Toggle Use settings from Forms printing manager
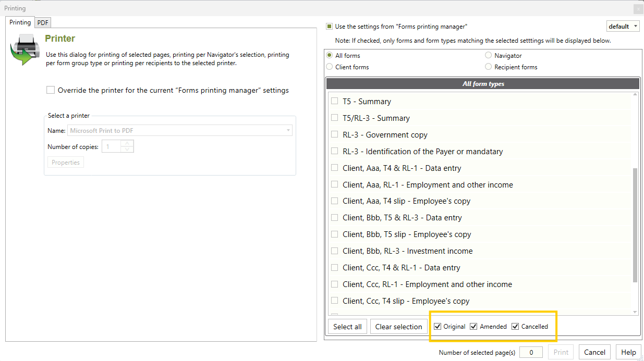This screenshot has height=361, width=644. [x=329, y=26]
